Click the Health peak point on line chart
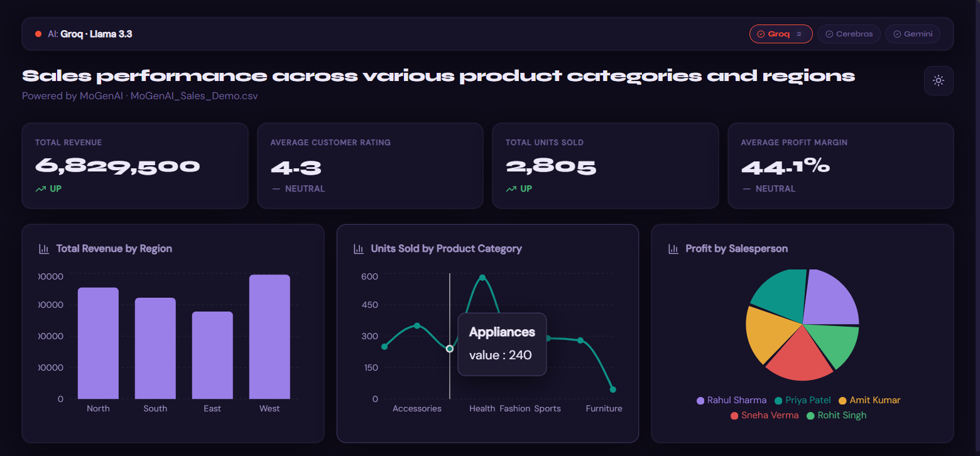This screenshot has width=980, height=456. click(482, 278)
